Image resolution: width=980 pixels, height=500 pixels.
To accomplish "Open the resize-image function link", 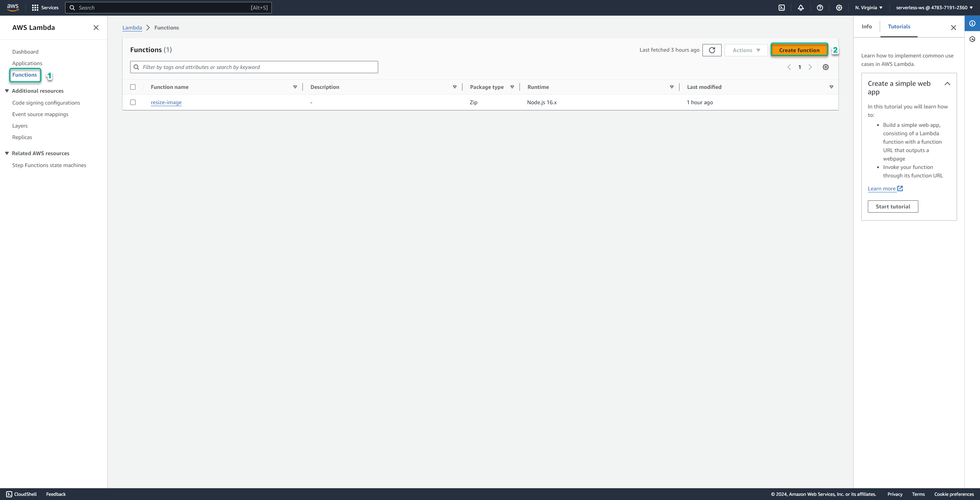I will pos(166,102).
